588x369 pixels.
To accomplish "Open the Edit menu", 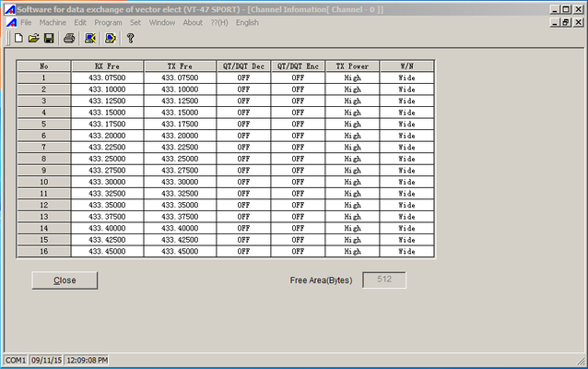I will tap(80, 22).
